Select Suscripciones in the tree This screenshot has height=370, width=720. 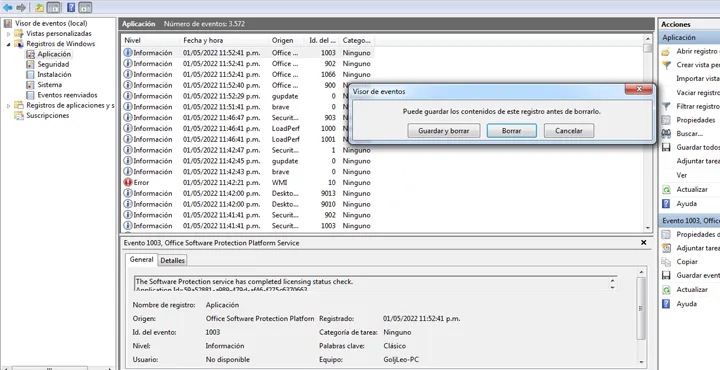point(48,116)
